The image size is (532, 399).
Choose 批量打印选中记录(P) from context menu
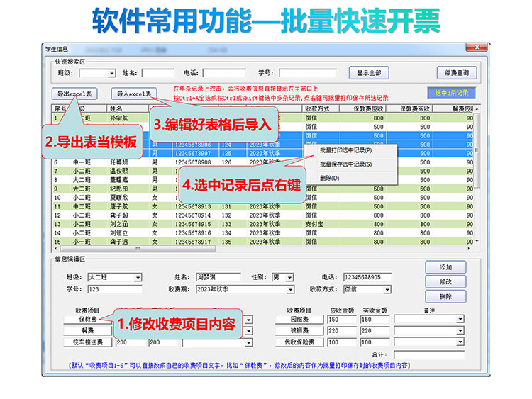345,150
